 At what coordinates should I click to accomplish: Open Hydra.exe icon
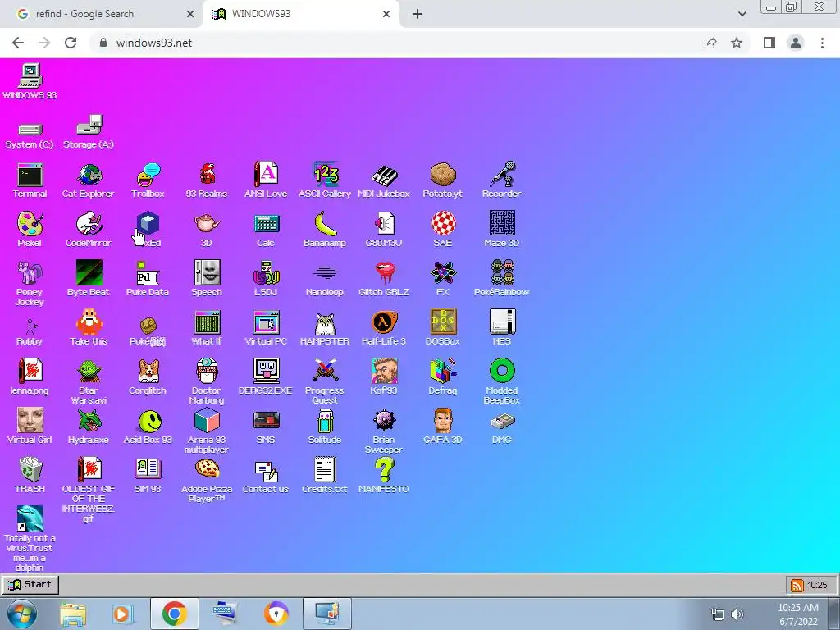(x=89, y=427)
